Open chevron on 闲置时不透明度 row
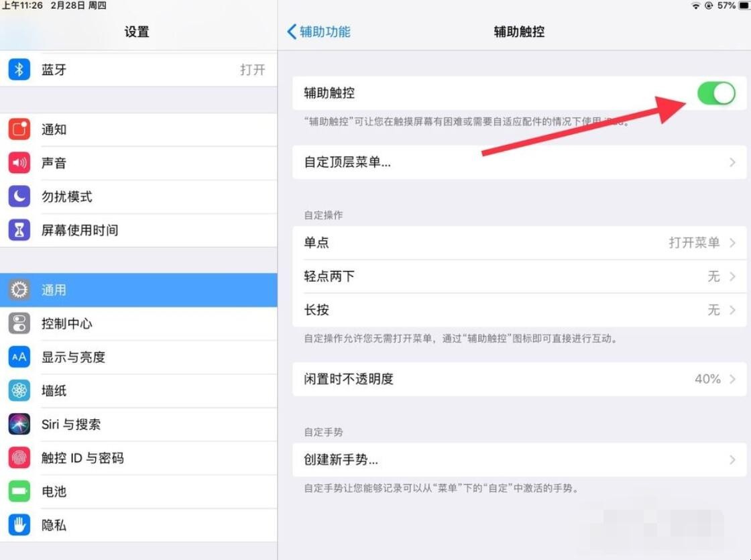Image resolution: width=751 pixels, height=560 pixels. [732, 379]
